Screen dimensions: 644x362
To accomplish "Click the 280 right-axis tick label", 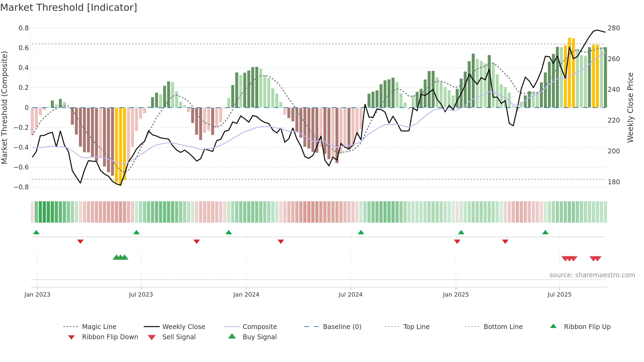I will pos(614,28).
